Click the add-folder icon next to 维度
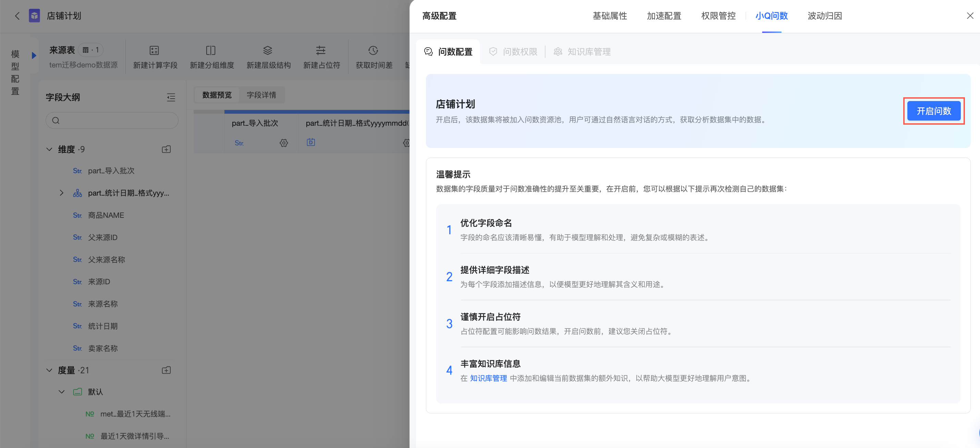Image resolution: width=980 pixels, height=448 pixels. tap(166, 149)
